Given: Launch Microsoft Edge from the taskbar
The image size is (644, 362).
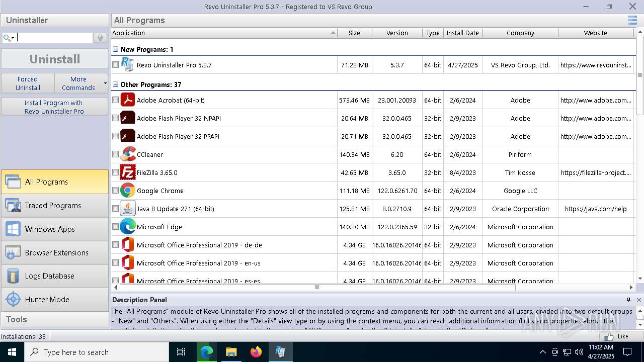Looking at the screenshot, I should coord(206,352).
